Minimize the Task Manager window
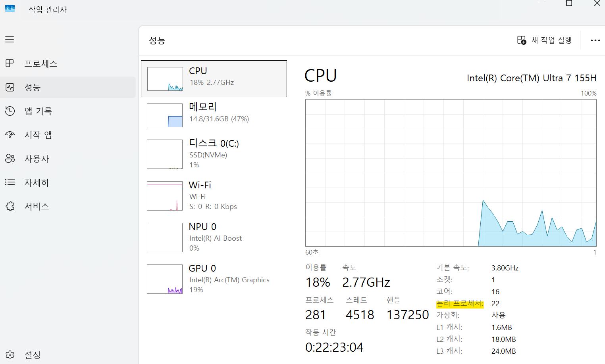Viewport: 605px width, 364px height. 541,4
